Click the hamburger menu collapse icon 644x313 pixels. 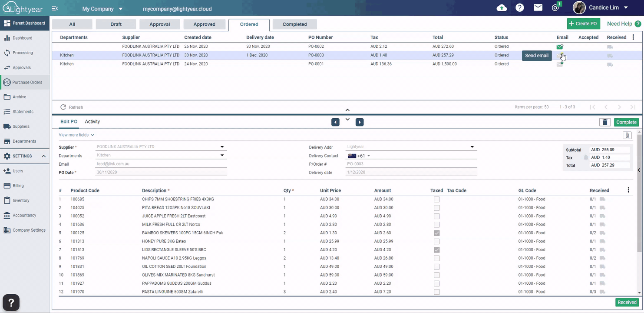[x=55, y=9]
